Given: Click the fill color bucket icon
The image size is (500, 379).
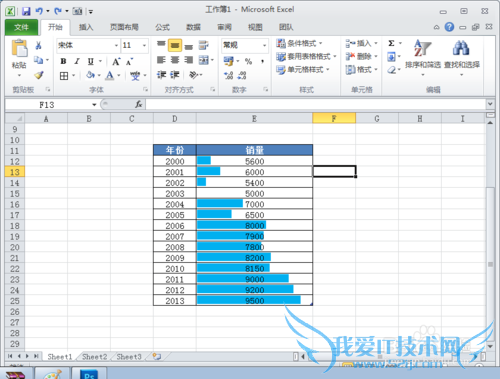Looking at the screenshot, I should 90,75.
